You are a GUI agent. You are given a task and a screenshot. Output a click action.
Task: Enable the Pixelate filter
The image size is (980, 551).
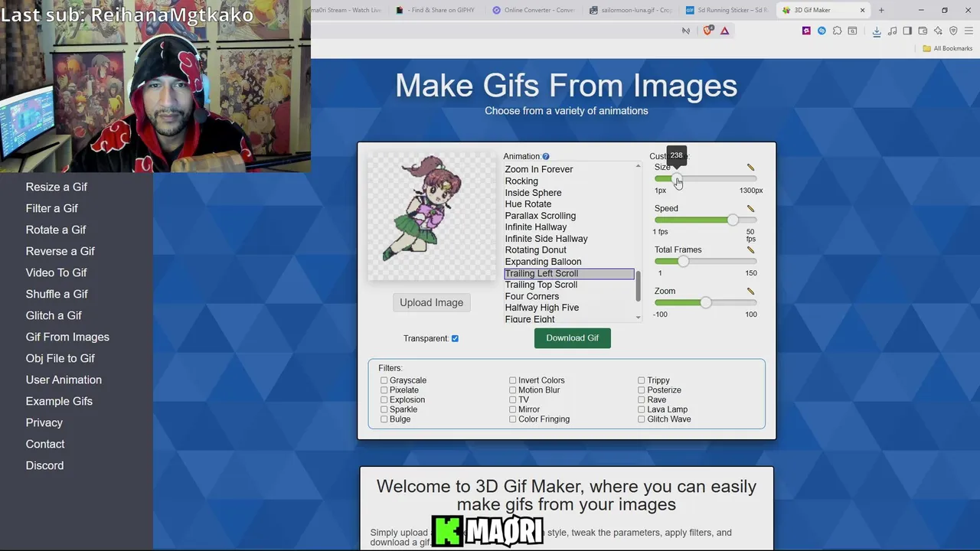coord(384,390)
